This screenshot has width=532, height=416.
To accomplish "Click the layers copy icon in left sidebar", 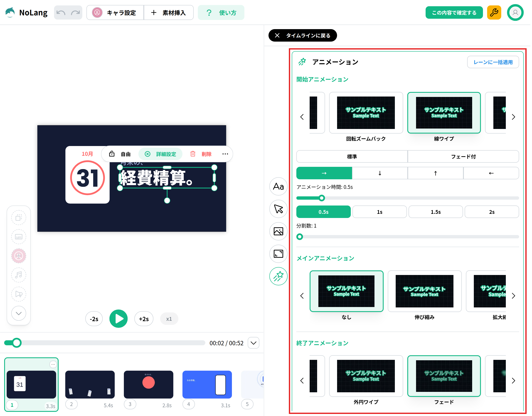I will pos(19,218).
